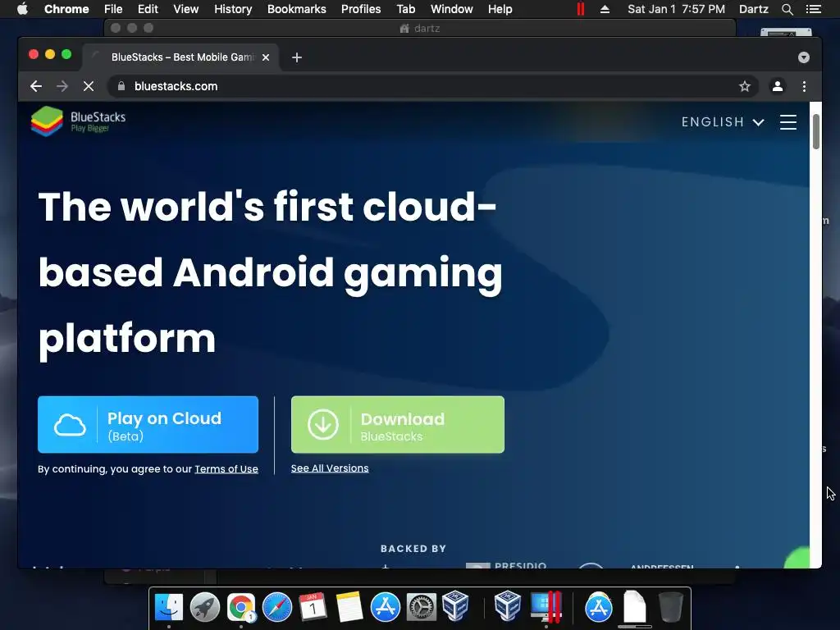The height and width of the screenshot is (630, 840).
Task: Open the Bookmarks menu
Action: pos(297,9)
